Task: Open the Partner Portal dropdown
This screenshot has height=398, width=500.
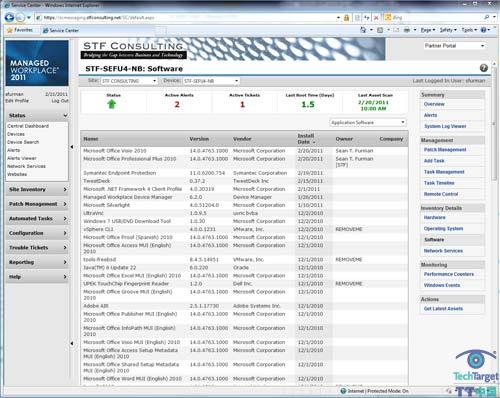Action: (454, 46)
